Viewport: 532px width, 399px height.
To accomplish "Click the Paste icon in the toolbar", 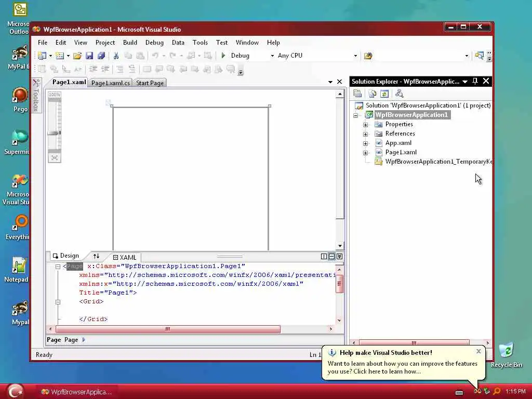I will (140, 56).
